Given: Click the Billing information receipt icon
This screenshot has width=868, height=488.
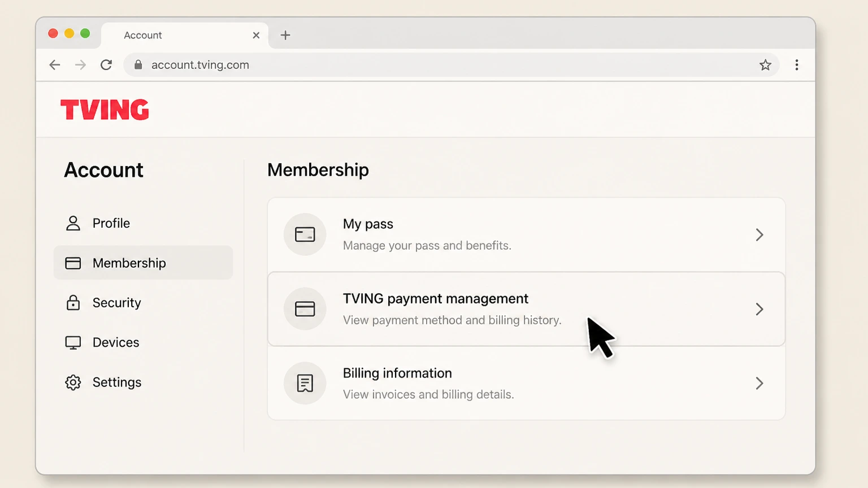Looking at the screenshot, I should point(305,383).
